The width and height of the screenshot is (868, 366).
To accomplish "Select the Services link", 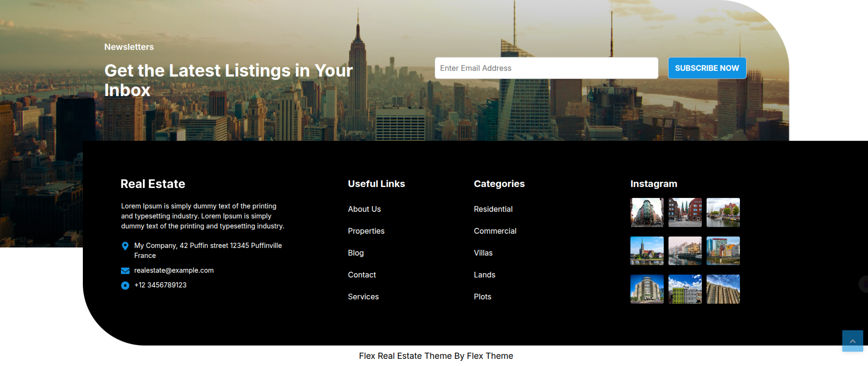I will tap(363, 297).
